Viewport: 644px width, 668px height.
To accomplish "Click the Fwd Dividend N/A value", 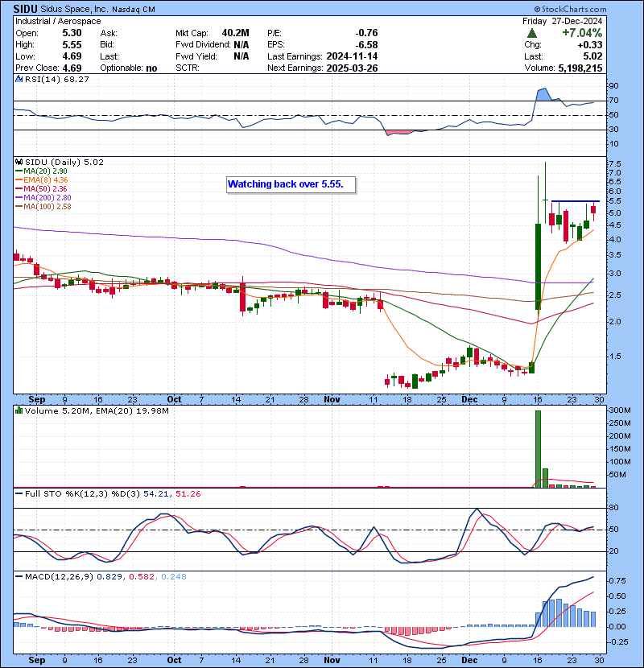I will coord(242,45).
